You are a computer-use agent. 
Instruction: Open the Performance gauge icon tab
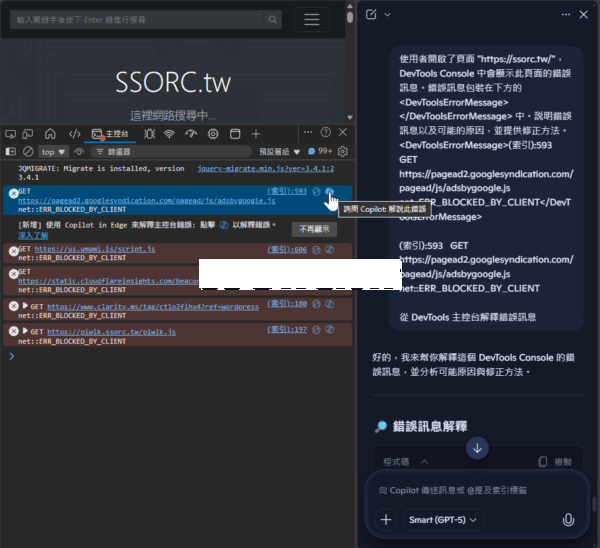point(191,134)
